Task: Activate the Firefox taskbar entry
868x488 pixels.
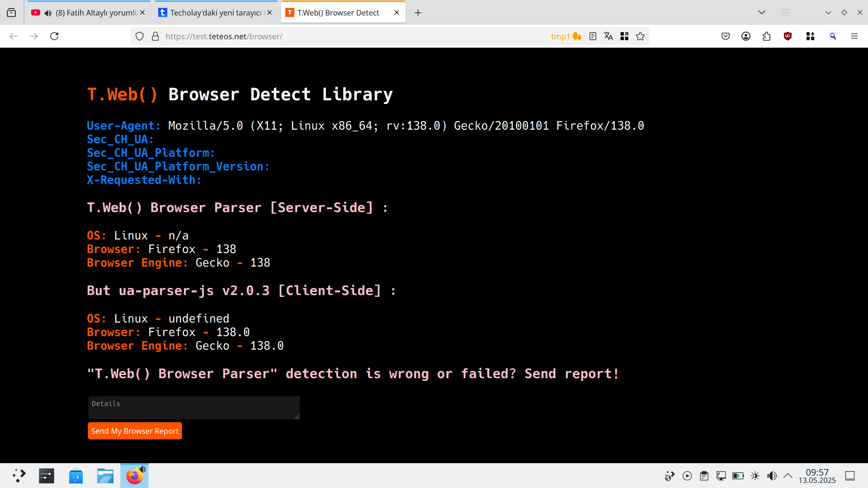Action: tap(134, 476)
